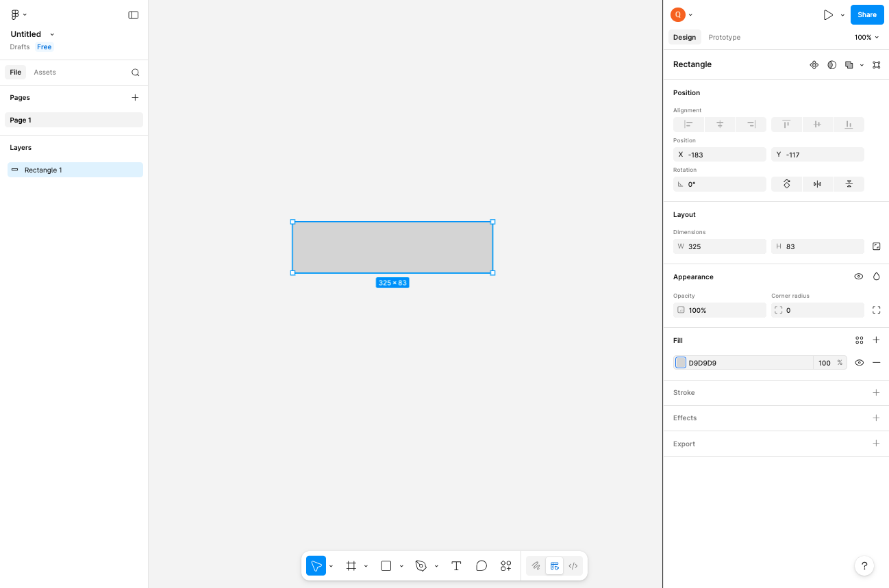889x588 pixels.
Task: Click the Free plan badge
Action: point(45,47)
